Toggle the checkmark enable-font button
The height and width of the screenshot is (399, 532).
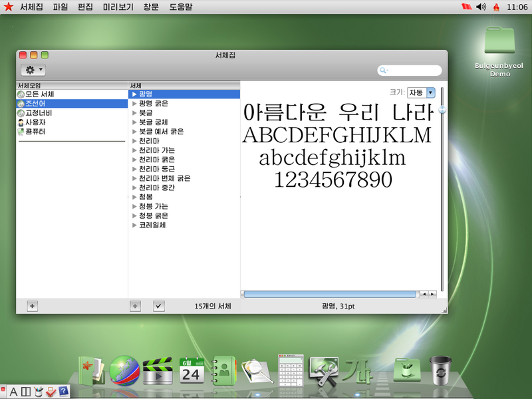coord(159,306)
